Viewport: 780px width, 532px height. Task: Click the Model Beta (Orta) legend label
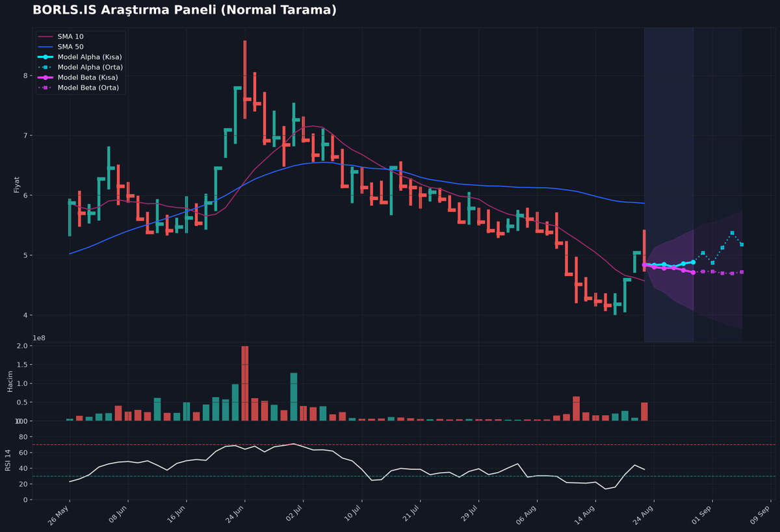[x=88, y=88]
